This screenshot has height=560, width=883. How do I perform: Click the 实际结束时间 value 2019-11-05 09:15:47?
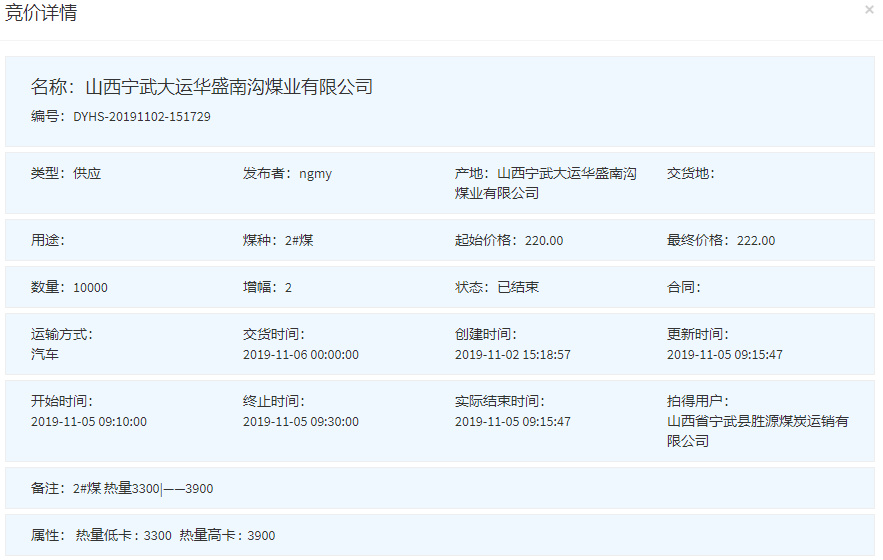513,422
